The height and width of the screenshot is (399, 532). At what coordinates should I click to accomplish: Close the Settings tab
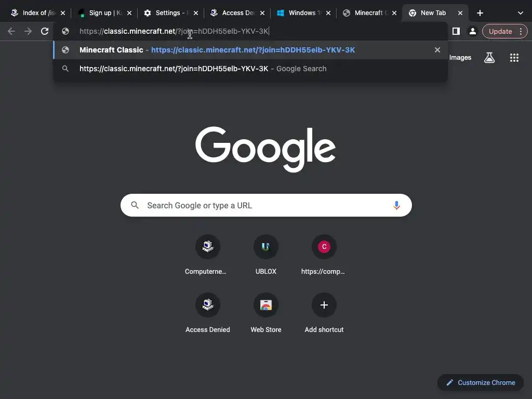click(x=196, y=13)
